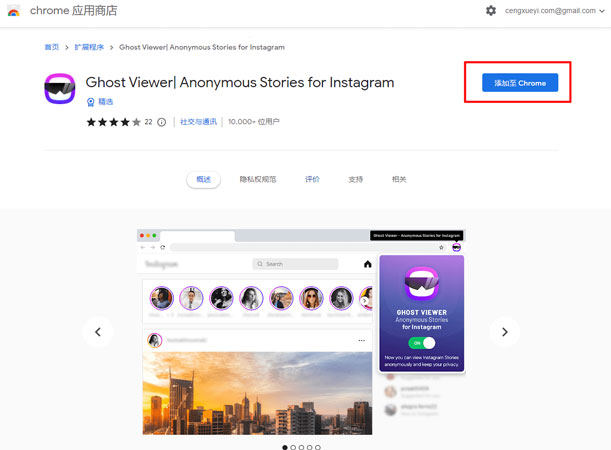The image size is (611, 450).
Task: Select the last carousel dot indicator
Action: coord(318,448)
